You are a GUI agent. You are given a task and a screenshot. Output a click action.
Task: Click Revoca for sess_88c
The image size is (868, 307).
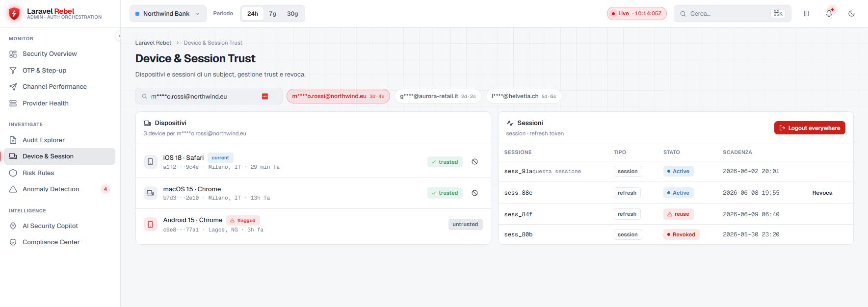point(822,193)
